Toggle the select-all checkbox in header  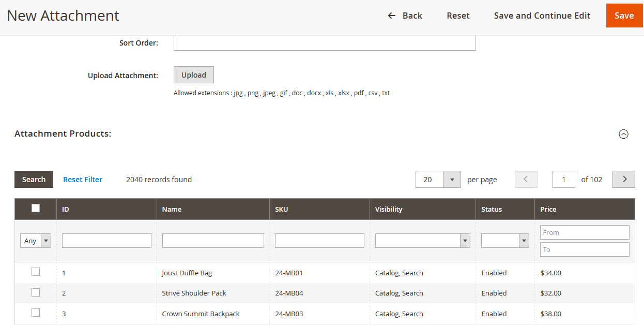tap(36, 208)
